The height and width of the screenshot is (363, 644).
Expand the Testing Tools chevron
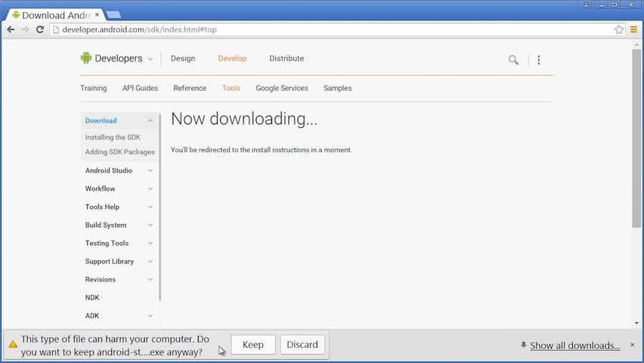150,243
